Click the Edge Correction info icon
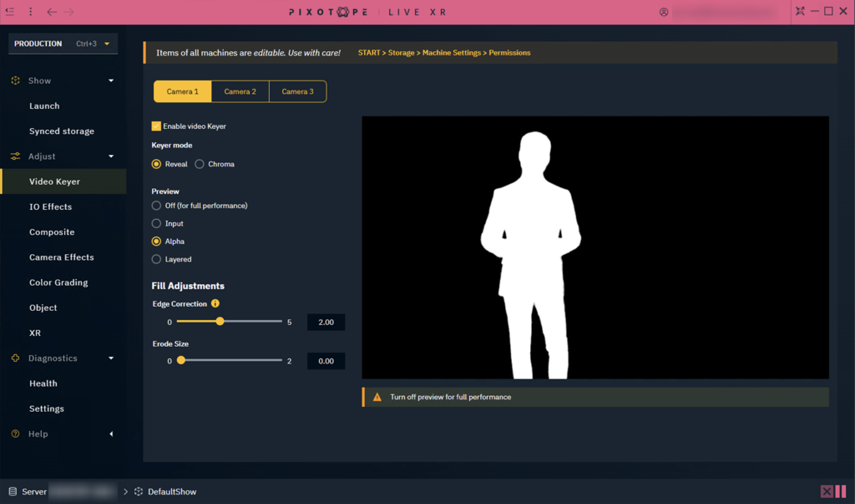855x504 pixels. [215, 303]
